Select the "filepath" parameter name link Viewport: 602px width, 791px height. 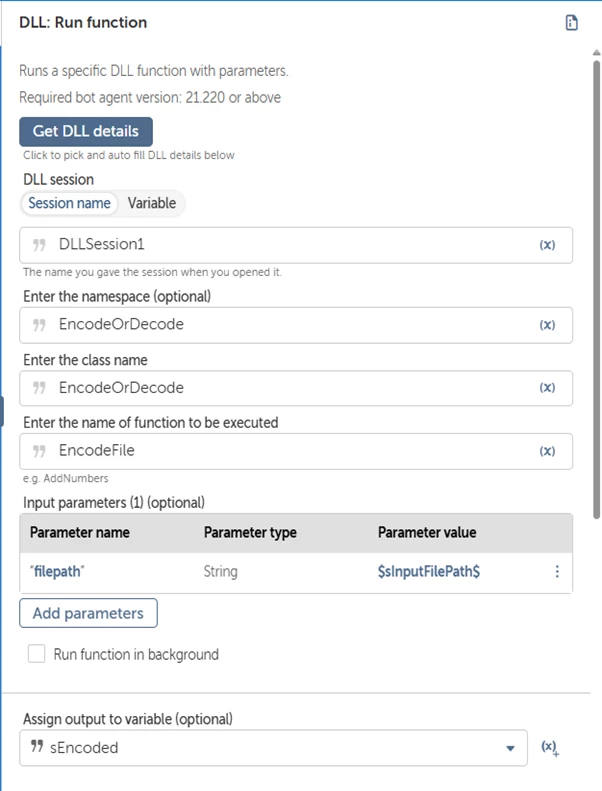pos(57,572)
